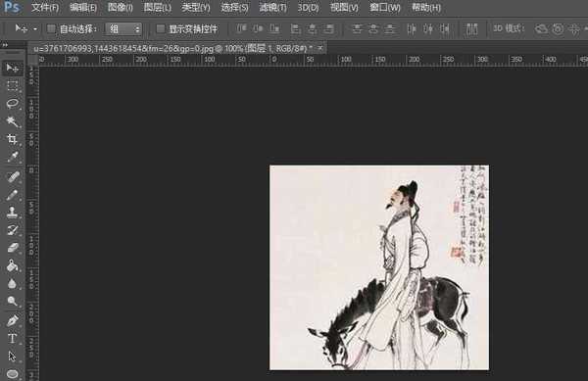
Task: Open the 图层(L) menu
Action: tap(158, 8)
